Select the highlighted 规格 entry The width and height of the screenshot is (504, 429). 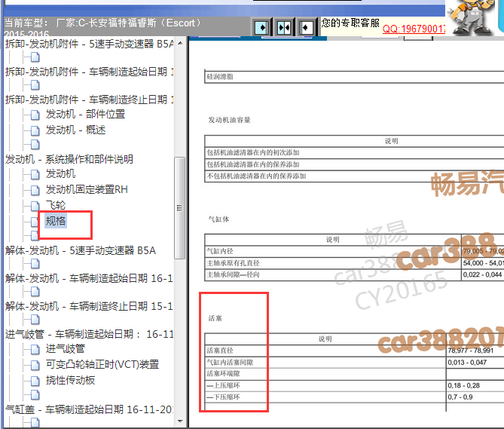pyautogui.click(x=56, y=221)
